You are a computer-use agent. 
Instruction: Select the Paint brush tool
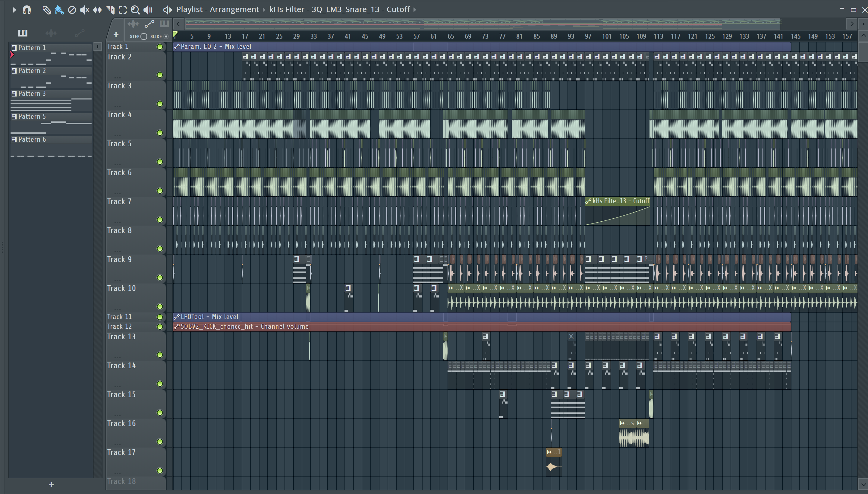pyautogui.click(x=59, y=10)
